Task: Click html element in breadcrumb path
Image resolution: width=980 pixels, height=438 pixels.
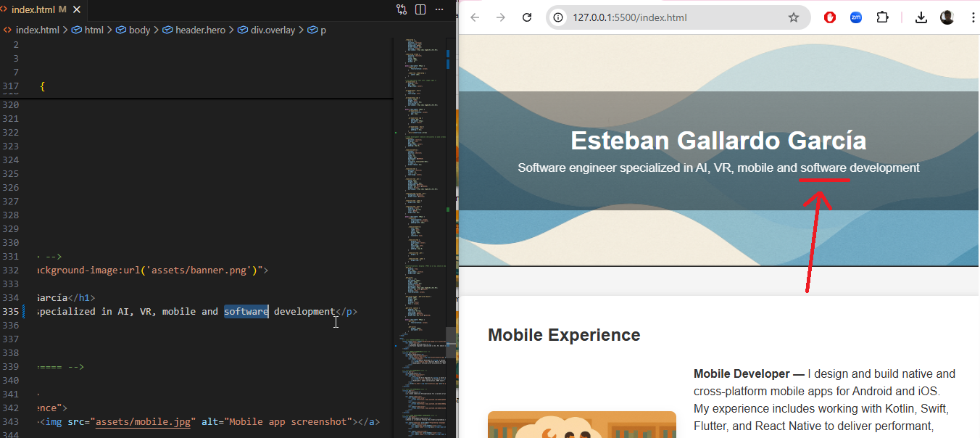Action: click(94, 30)
